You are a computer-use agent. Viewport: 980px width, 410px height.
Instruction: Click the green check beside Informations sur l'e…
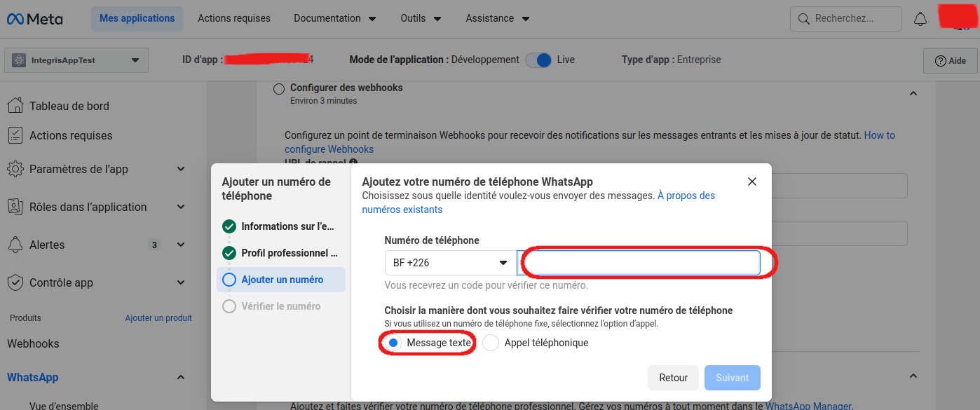pos(229,226)
